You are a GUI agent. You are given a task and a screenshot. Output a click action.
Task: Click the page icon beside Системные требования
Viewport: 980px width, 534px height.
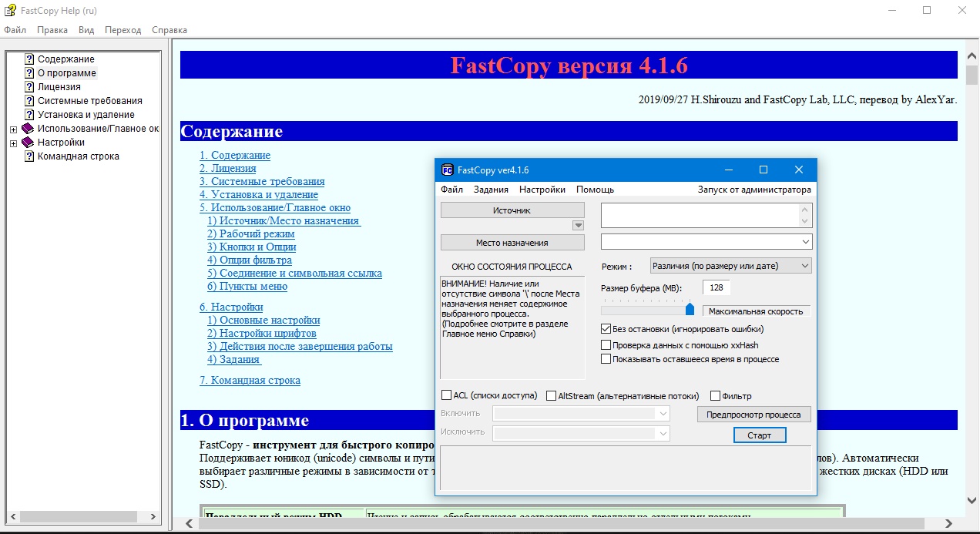pyautogui.click(x=29, y=101)
